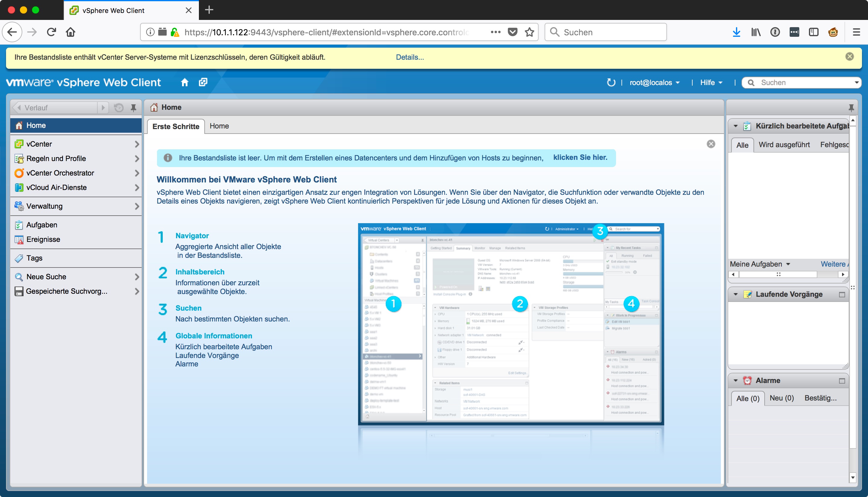Maximize the Alarme panel
The width and height of the screenshot is (868, 497).
tap(842, 381)
